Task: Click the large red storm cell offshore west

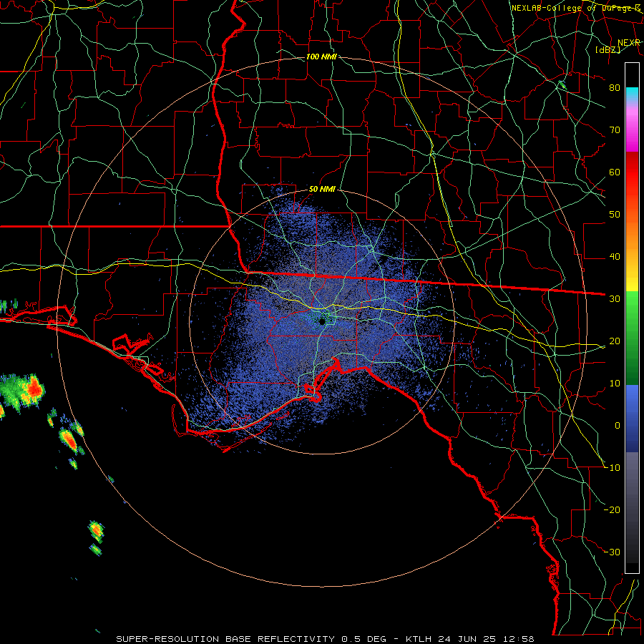Action: [34, 389]
